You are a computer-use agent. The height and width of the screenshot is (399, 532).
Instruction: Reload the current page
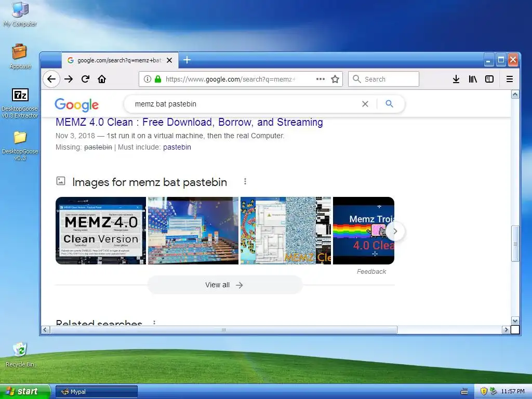(x=86, y=79)
